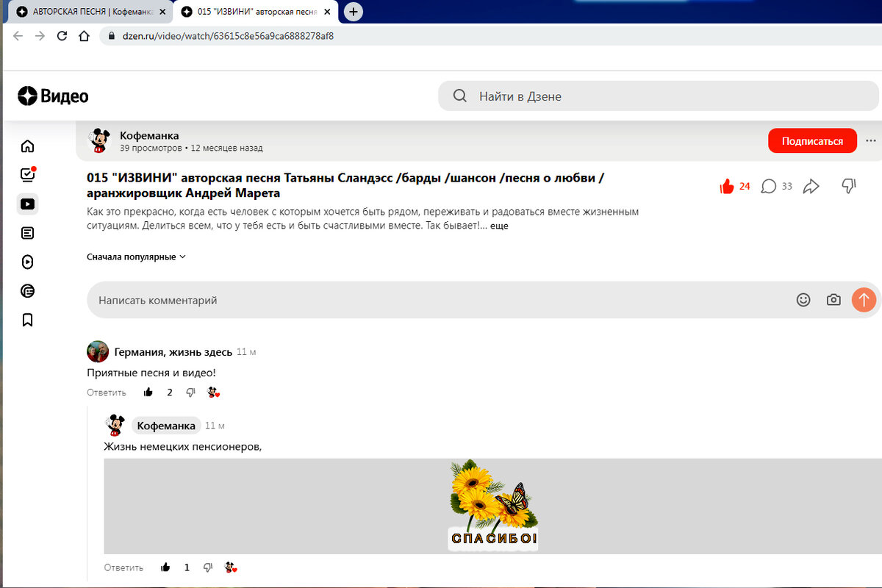Click the comment input field
This screenshot has width=882, height=588.
click(x=294, y=300)
